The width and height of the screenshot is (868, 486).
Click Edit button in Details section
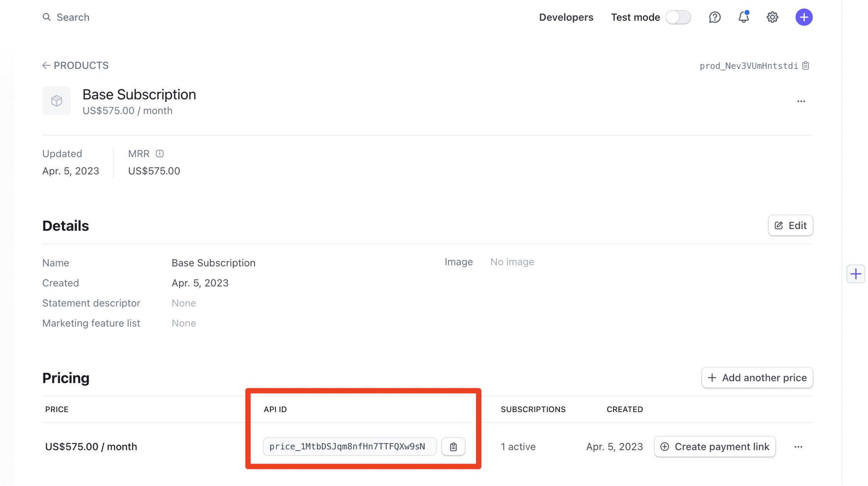click(790, 226)
